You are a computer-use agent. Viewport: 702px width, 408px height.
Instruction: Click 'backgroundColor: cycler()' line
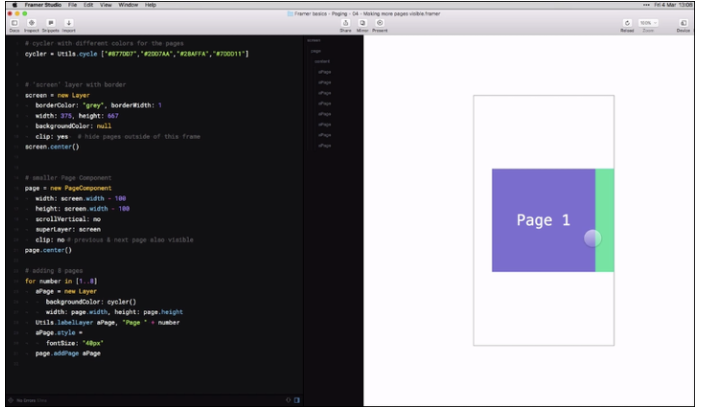(x=91, y=302)
